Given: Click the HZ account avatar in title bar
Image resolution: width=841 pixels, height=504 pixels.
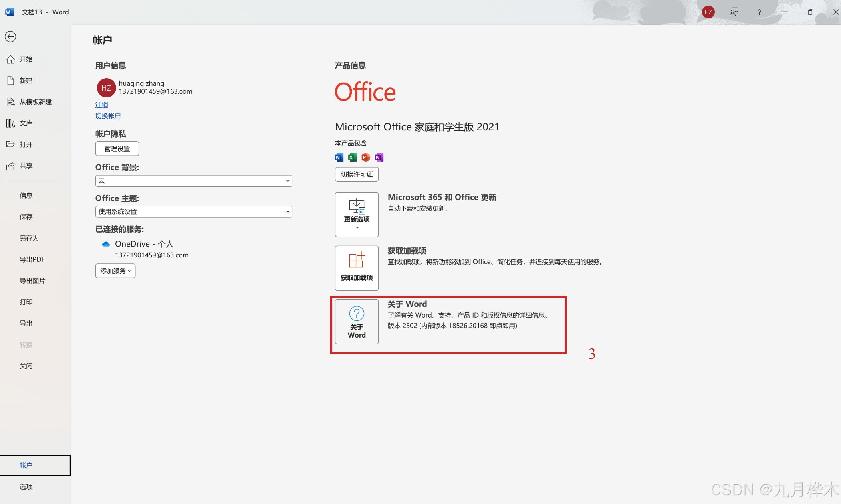Looking at the screenshot, I should pyautogui.click(x=708, y=12).
